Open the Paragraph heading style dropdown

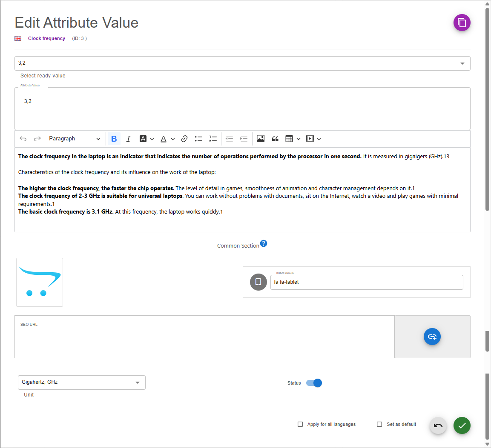click(75, 139)
